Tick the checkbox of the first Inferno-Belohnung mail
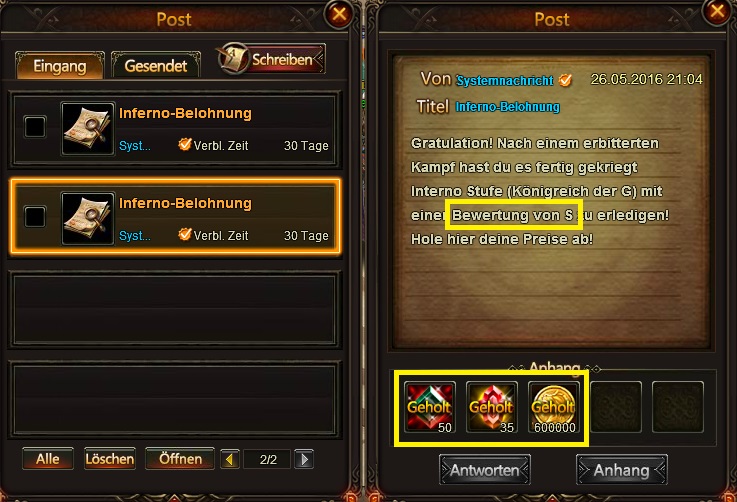The width and height of the screenshot is (737, 502). point(35,127)
